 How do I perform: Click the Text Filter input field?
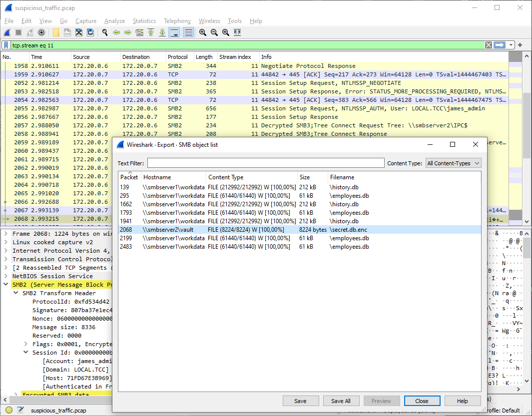click(x=266, y=163)
